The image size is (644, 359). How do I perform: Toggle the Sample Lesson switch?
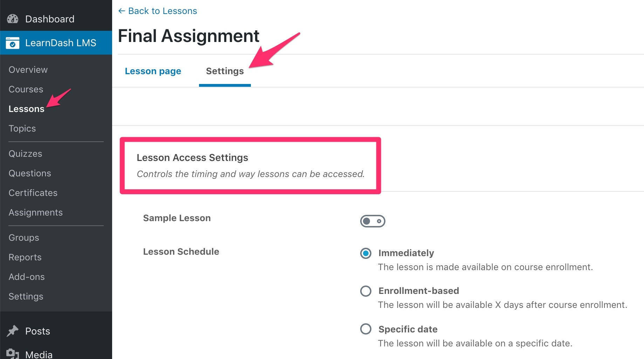372,221
